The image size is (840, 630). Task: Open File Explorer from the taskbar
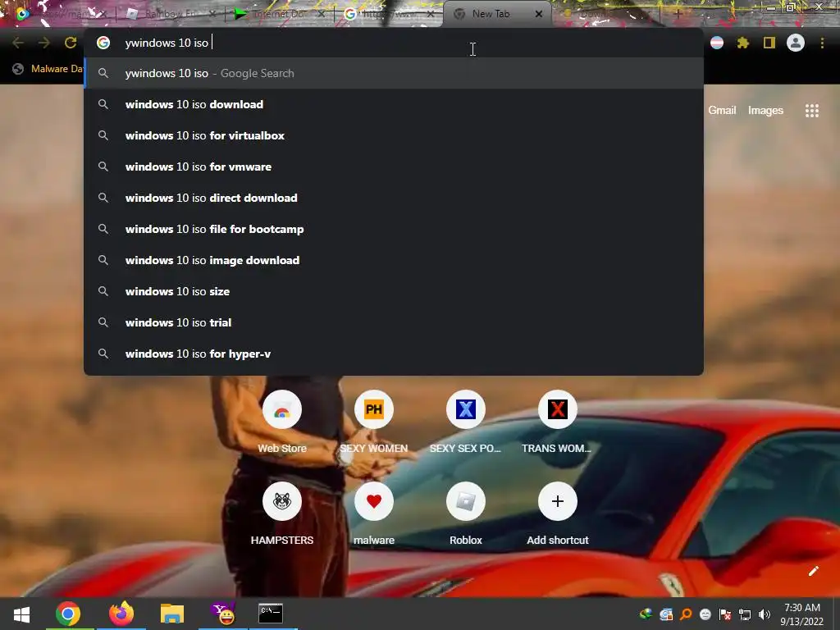[172, 614]
